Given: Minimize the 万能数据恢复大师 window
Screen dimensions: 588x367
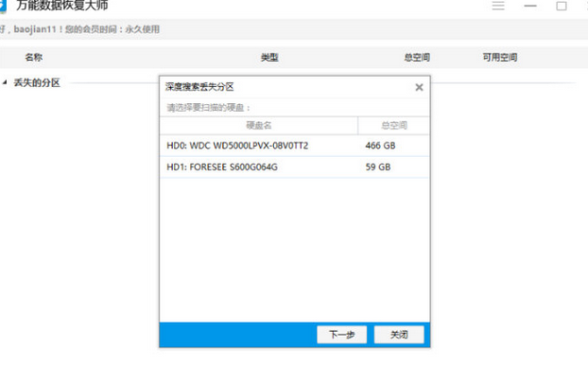Looking at the screenshot, I should [530, 6].
